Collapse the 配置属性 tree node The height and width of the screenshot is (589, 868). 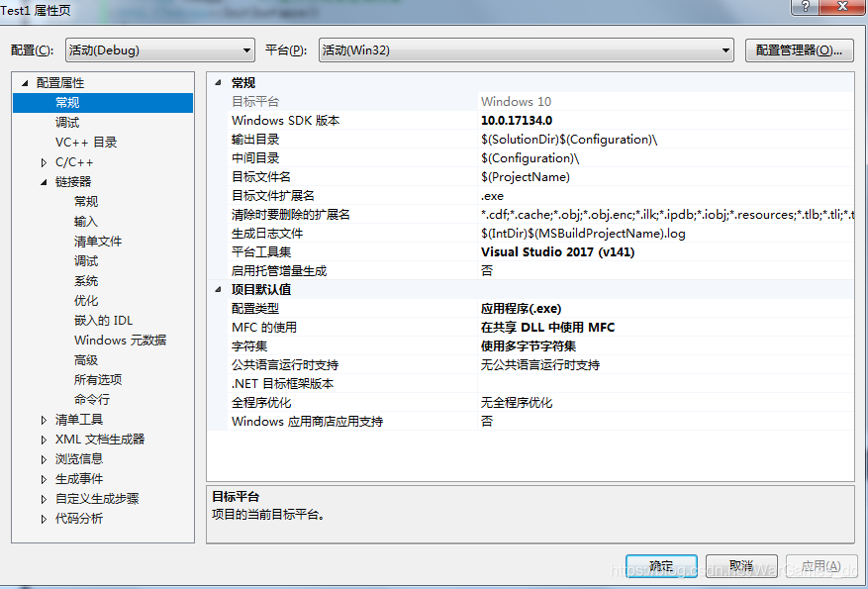pos(25,83)
